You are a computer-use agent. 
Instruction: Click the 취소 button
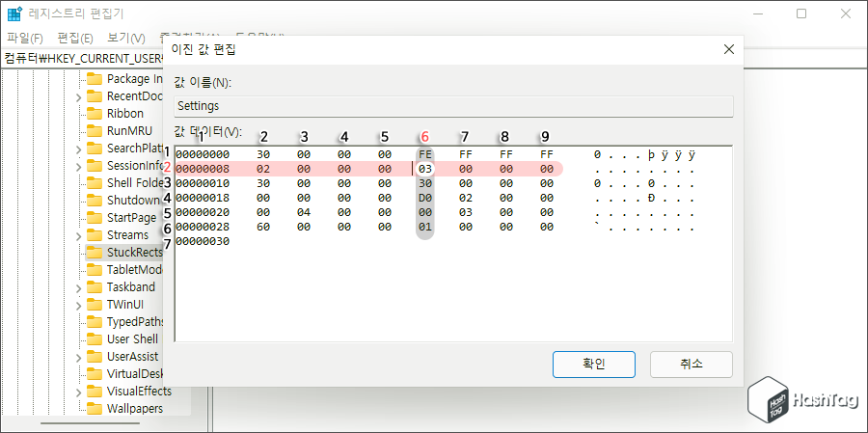coord(691,365)
